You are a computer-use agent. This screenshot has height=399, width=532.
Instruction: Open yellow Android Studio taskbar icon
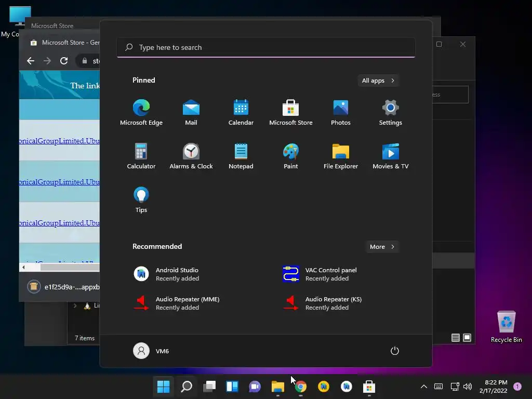323,387
